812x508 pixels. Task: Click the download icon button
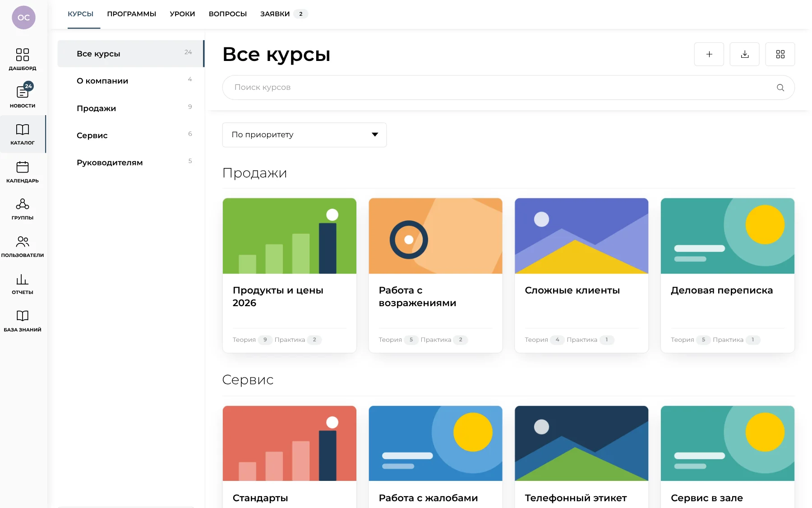point(745,54)
